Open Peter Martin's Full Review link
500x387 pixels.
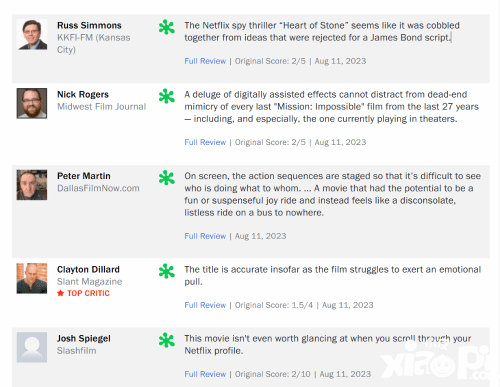(205, 236)
